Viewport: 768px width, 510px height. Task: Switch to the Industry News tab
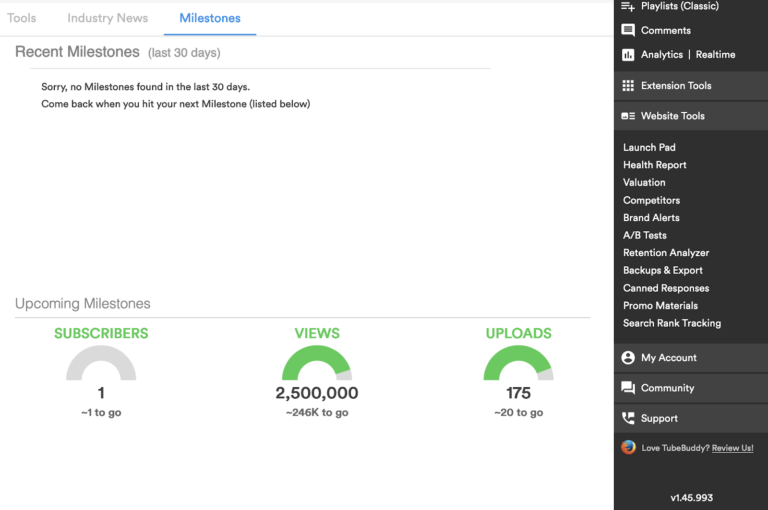pos(108,18)
